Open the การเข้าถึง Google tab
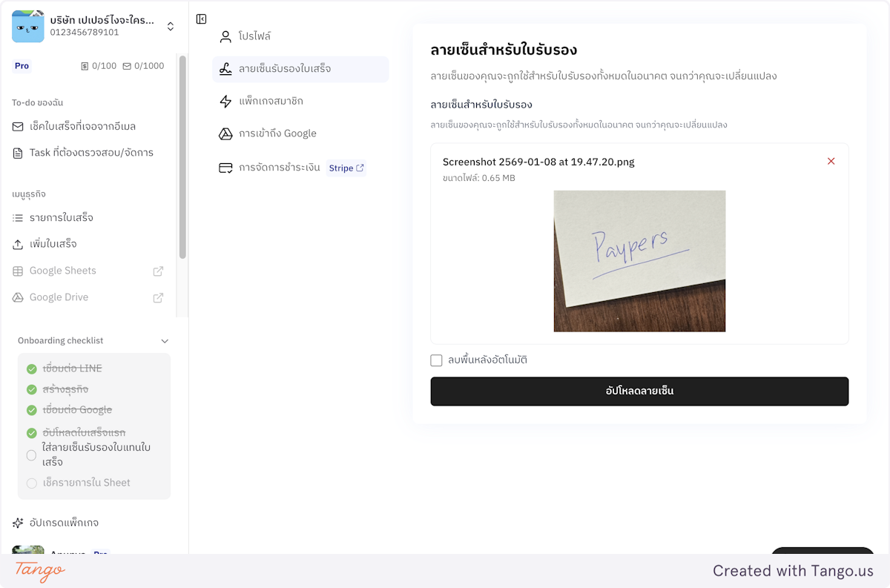 click(x=300, y=133)
